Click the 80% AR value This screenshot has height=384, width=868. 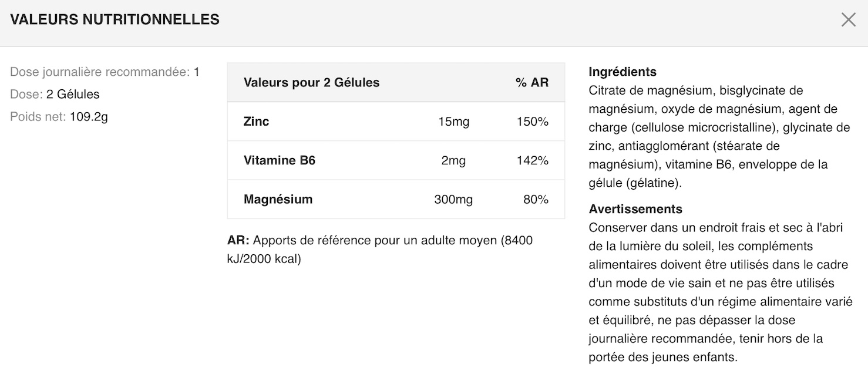pos(536,199)
